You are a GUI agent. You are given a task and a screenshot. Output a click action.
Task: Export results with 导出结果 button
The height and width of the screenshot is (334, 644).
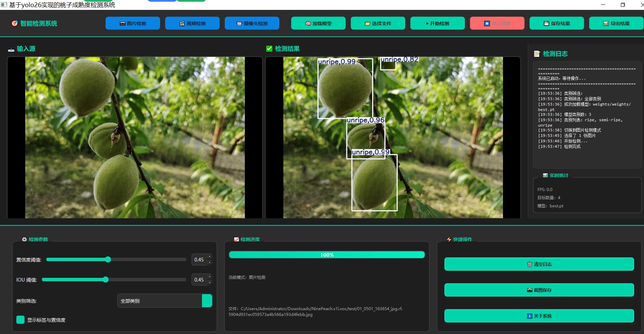pos(616,23)
